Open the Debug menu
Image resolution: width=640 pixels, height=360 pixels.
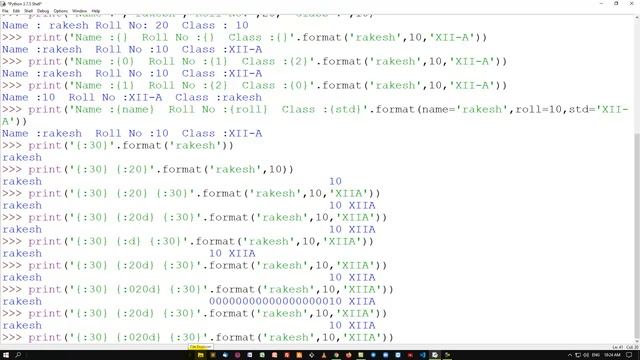tap(43, 11)
